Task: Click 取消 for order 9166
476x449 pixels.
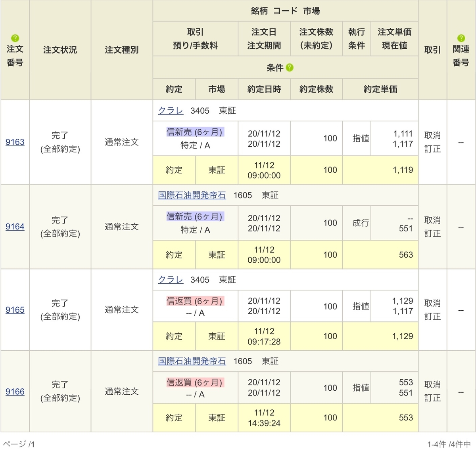Action: point(432,384)
